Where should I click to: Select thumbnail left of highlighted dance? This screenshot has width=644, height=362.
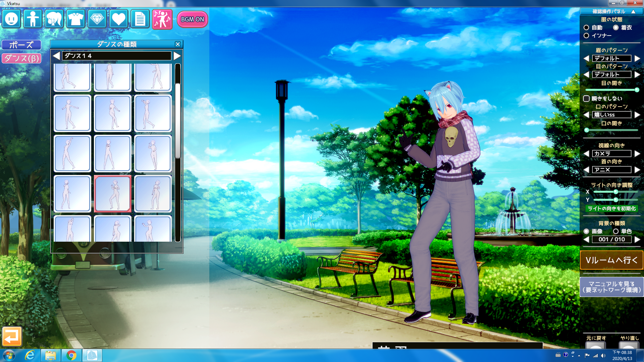coord(72,194)
